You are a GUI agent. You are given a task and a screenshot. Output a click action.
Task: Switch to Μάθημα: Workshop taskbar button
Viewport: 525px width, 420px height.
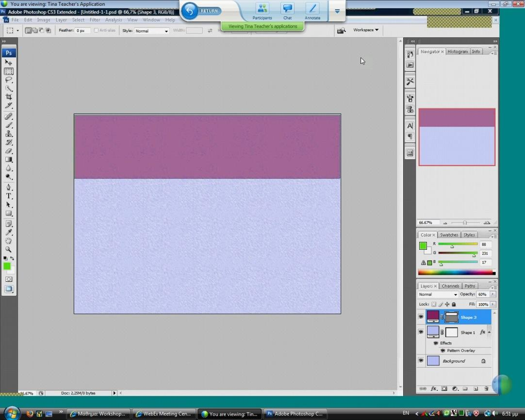pyautogui.click(x=98, y=414)
